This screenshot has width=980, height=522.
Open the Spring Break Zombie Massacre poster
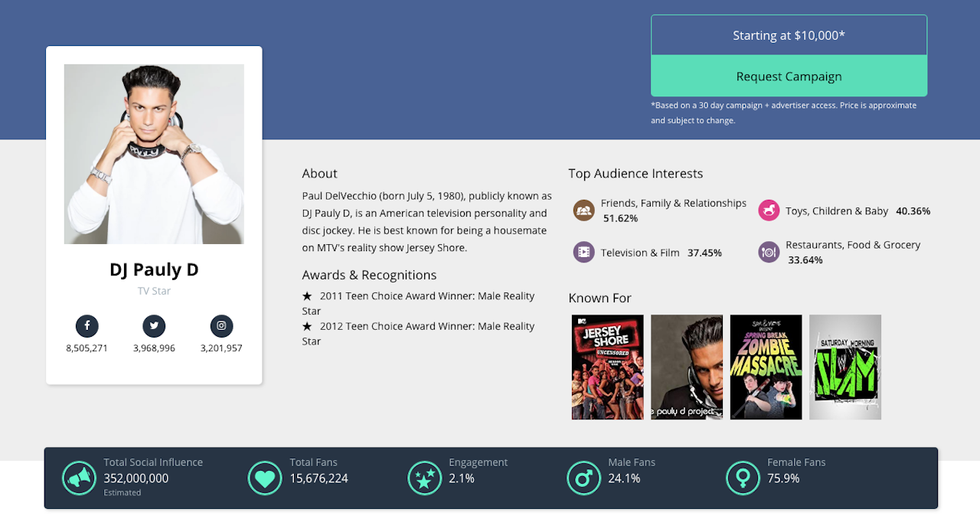766,367
